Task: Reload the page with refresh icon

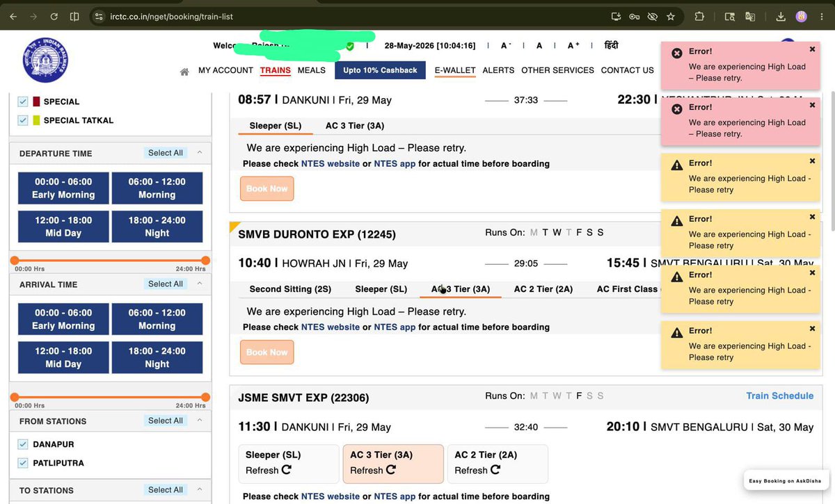Action: pos(54,16)
